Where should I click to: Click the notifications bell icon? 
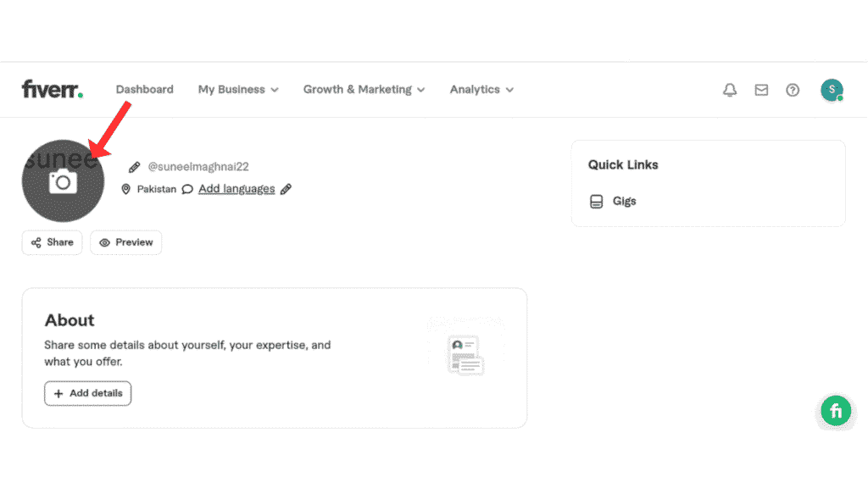click(730, 90)
